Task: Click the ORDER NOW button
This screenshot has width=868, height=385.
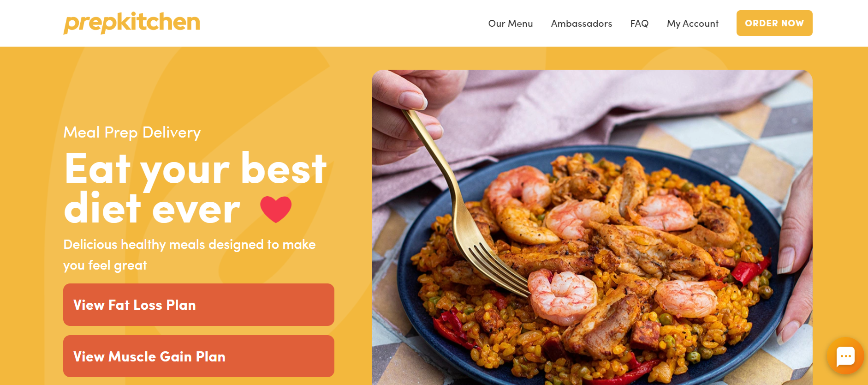Action: pos(774,23)
